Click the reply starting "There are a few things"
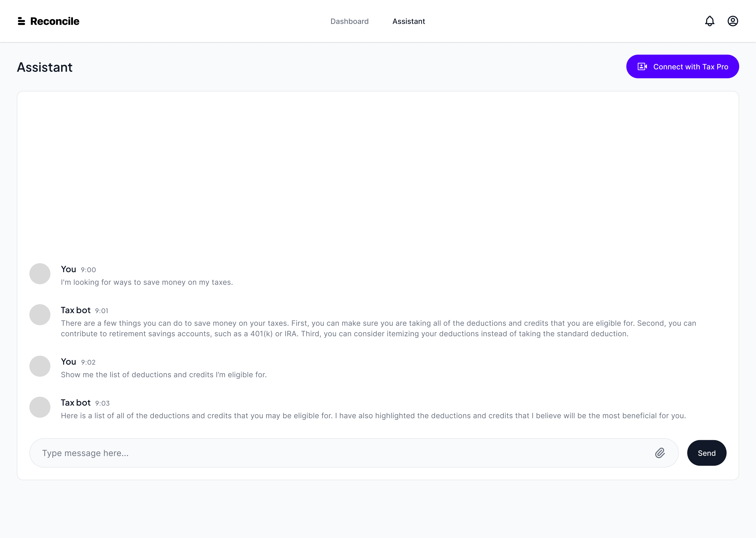The height and width of the screenshot is (538, 756). tap(378, 328)
